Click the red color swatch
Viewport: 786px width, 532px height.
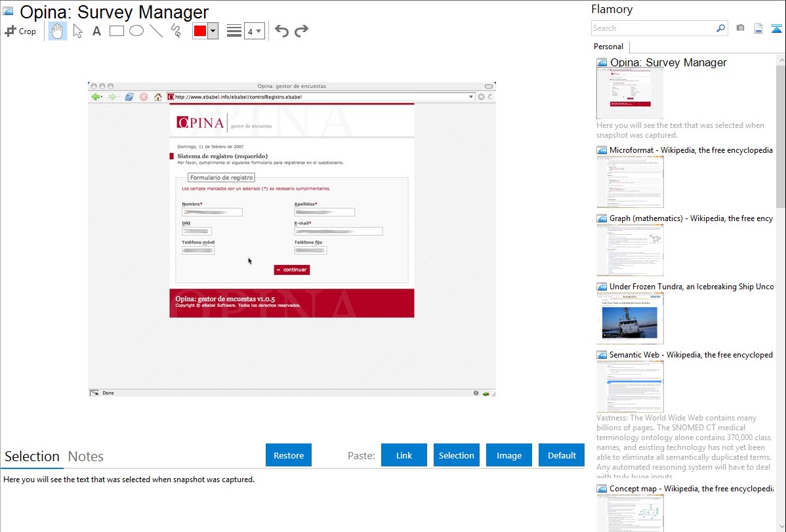(200, 31)
